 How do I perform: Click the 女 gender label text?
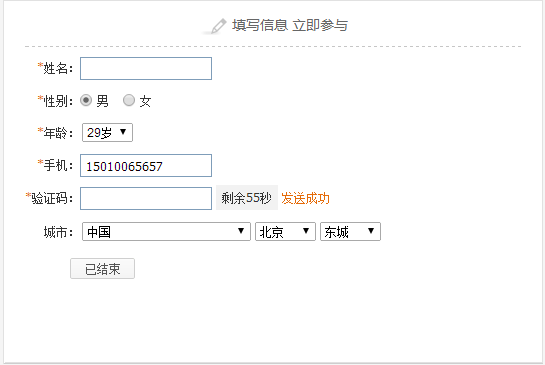tap(145, 102)
